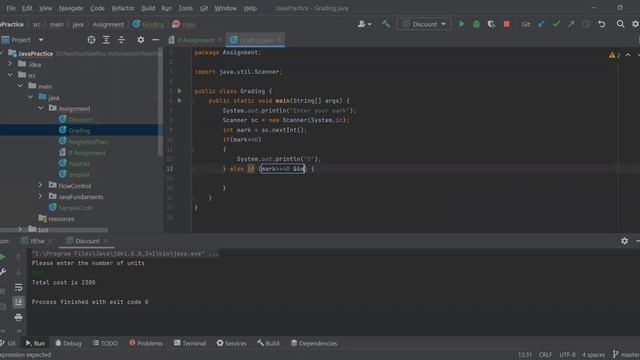Click wrench icon in Run panel
This screenshot has width=640, height=360.
click(x=3, y=272)
